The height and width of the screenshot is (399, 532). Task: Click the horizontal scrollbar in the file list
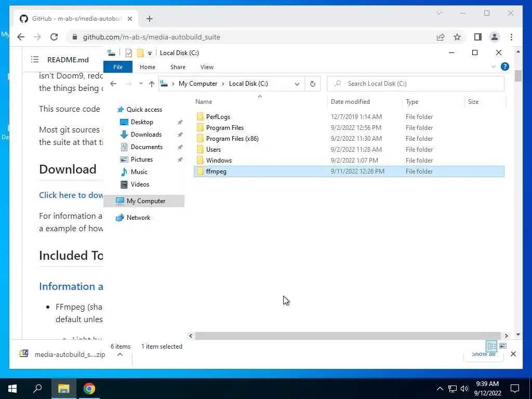[348, 336]
